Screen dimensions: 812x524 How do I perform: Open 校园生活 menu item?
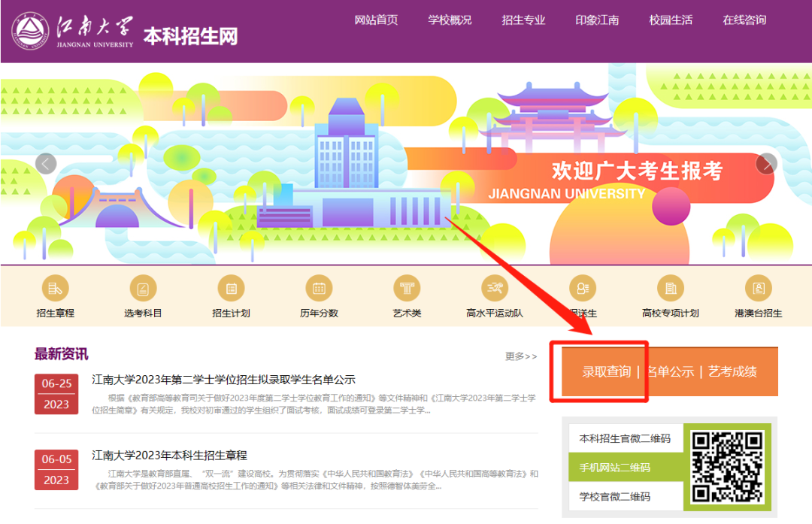[671, 20]
